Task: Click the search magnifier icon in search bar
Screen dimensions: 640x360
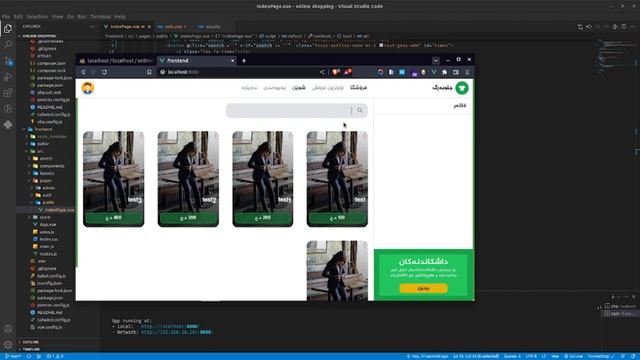Action: tap(360, 110)
